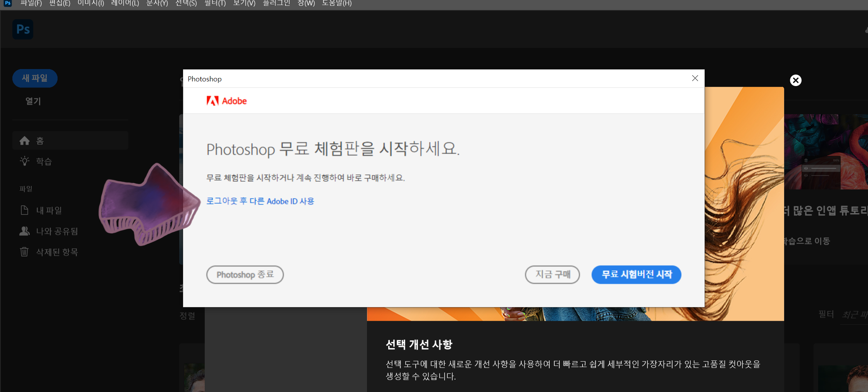The height and width of the screenshot is (392, 868).
Task: Open the 편집(E) menu
Action: tap(60, 3)
